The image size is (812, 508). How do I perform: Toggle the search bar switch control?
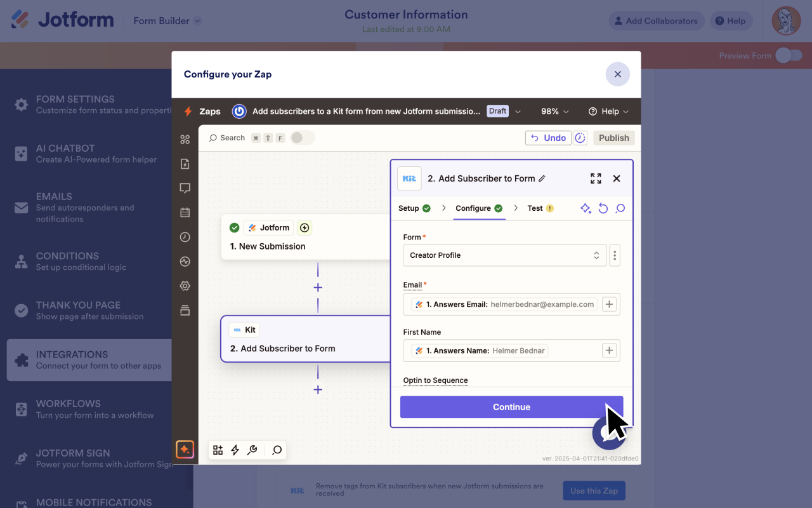coord(303,137)
